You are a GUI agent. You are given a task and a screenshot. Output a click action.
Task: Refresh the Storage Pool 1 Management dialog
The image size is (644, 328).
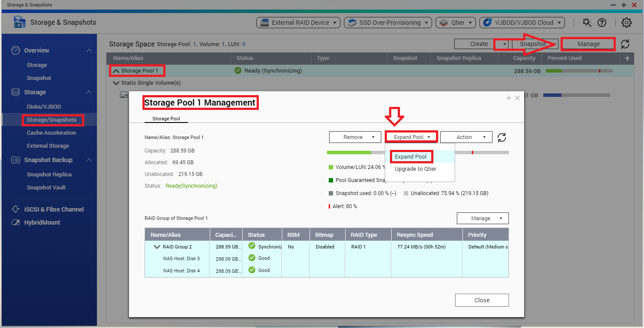[x=502, y=137]
